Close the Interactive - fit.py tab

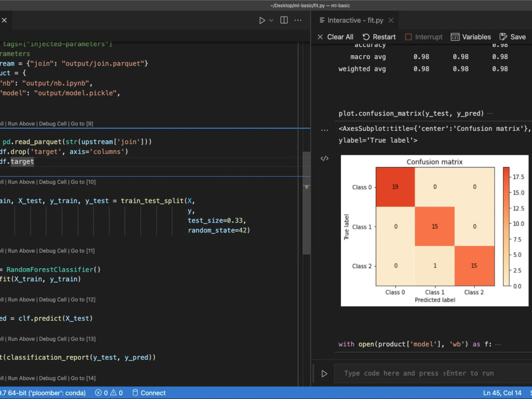[391, 20]
